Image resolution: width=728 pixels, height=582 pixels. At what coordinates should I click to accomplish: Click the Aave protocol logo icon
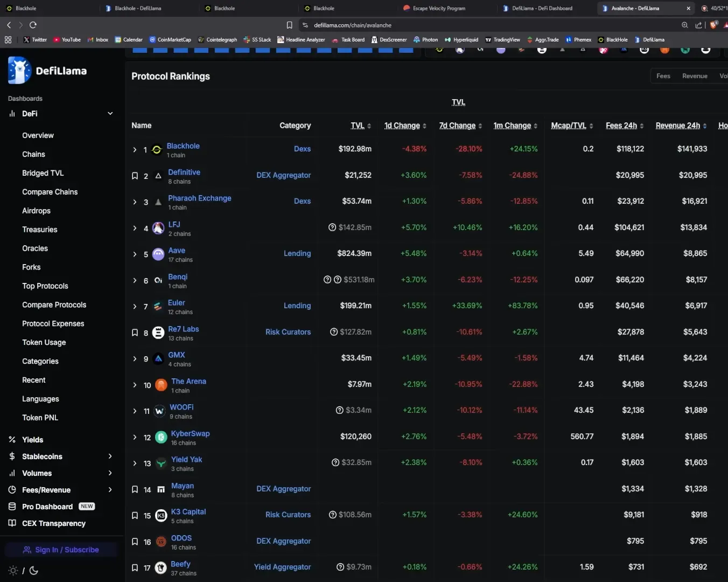[158, 254]
